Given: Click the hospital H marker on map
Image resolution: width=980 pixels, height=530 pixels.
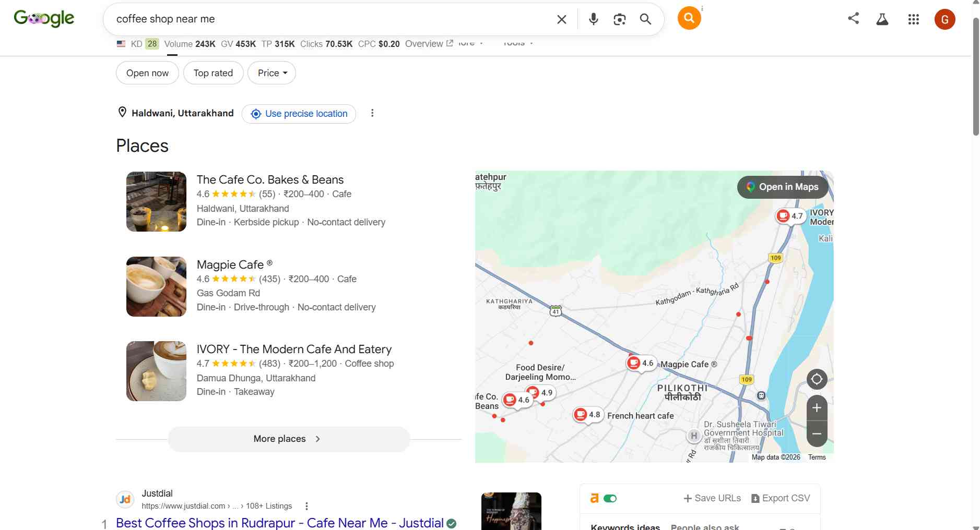Looking at the screenshot, I should click(693, 436).
